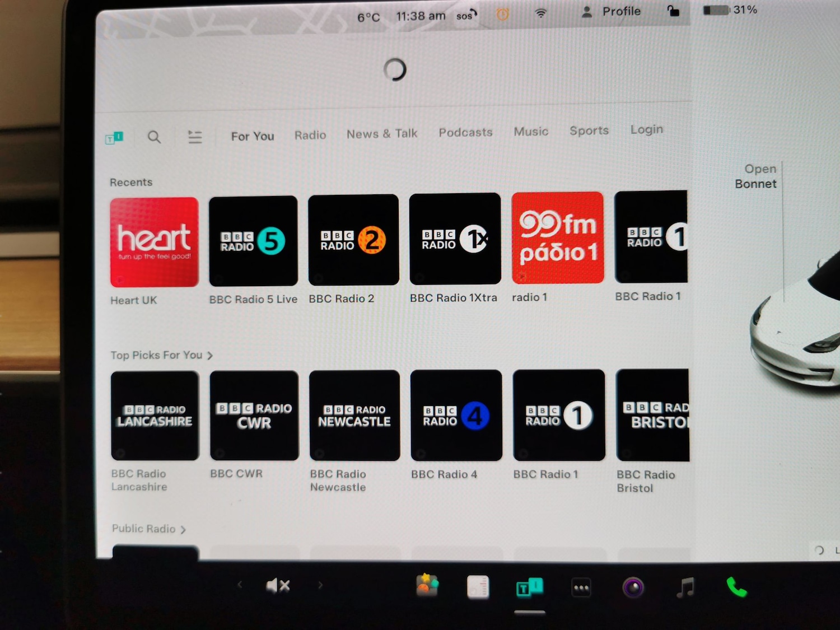Click the 11:38 am clock
This screenshot has height=630, width=840.
coord(421,16)
